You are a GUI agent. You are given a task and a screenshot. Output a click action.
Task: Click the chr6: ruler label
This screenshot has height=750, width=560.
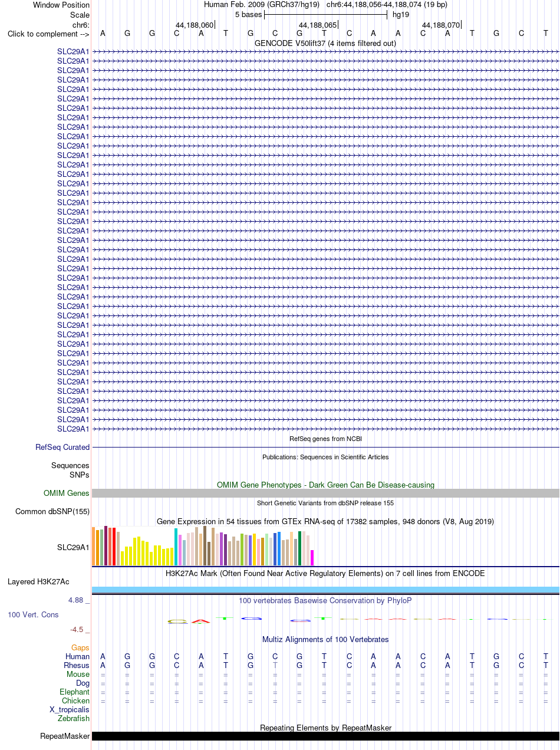pyautogui.click(x=81, y=25)
